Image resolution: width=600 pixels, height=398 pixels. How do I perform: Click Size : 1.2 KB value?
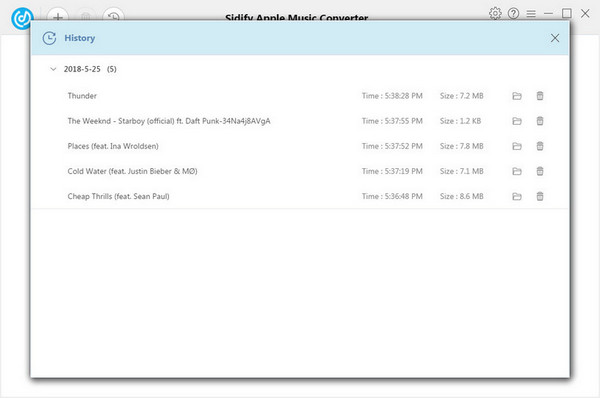(x=460, y=121)
